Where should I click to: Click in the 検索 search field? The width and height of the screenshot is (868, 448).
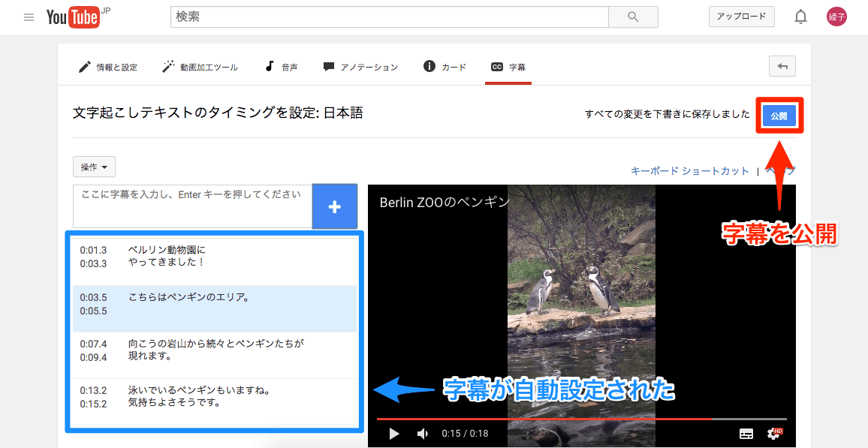click(x=389, y=17)
